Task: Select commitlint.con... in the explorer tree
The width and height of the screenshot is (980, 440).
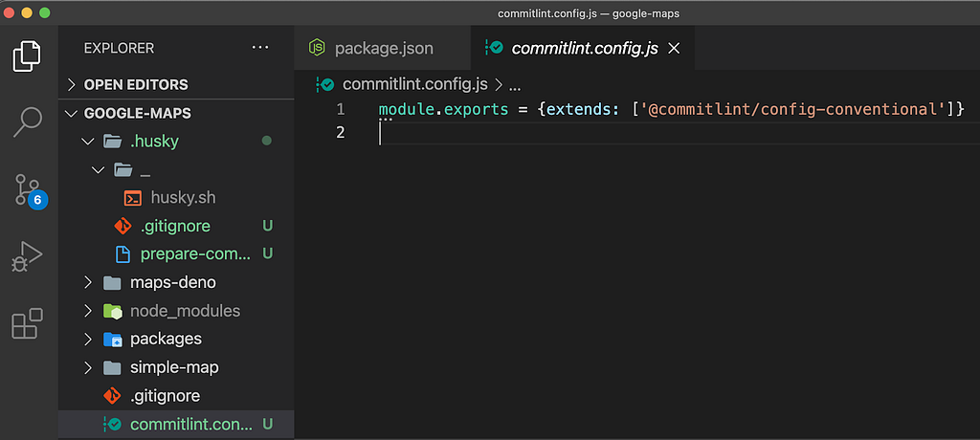Action: (x=191, y=425)
